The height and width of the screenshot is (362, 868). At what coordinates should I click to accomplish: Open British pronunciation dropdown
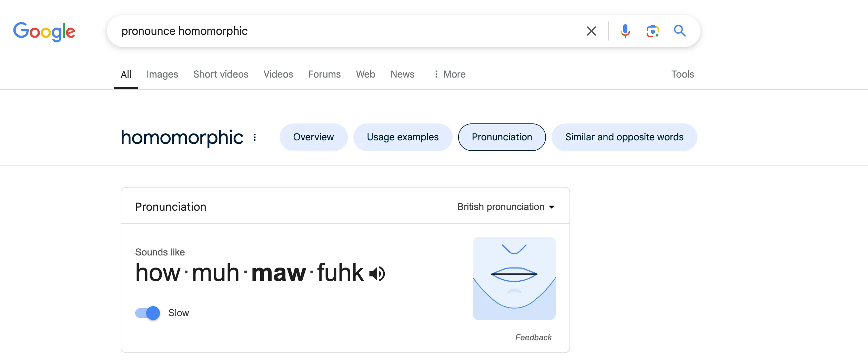pyautogui.click(x=505, y=207)
